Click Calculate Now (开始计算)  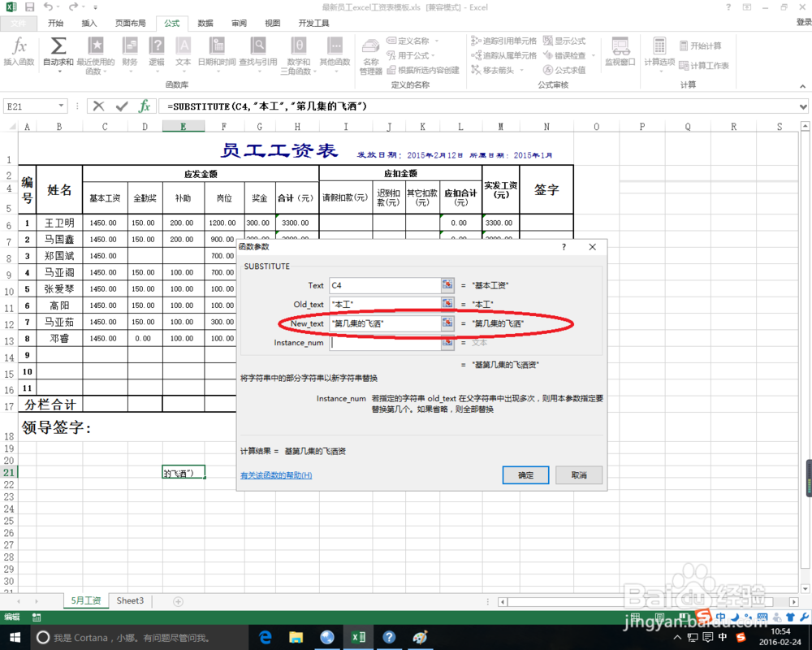click(x=700, y=46)
